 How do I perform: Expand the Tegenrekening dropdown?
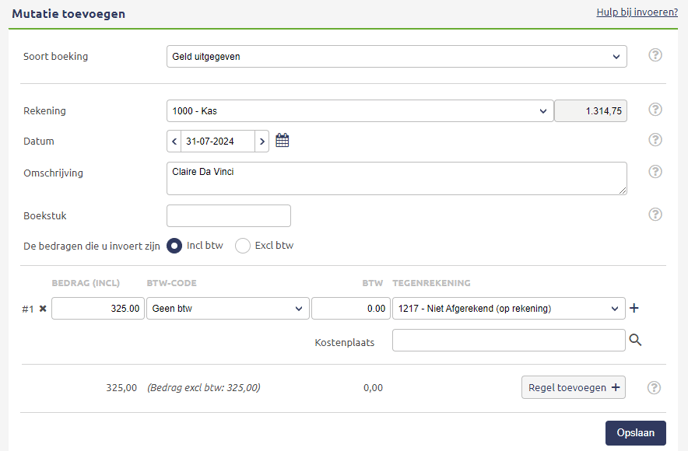point(508,309)
